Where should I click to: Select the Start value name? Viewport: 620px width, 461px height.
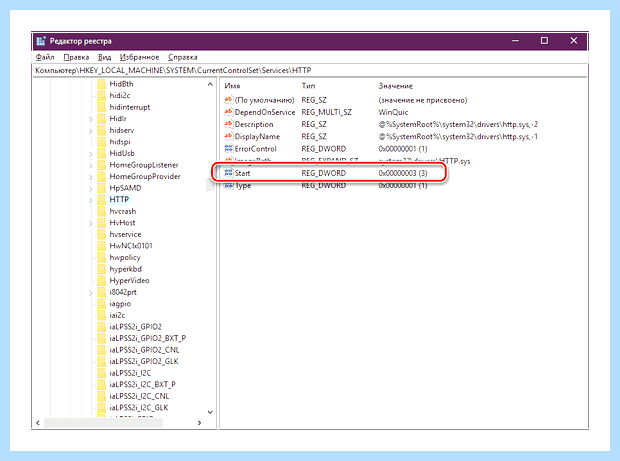pyautogui.click(x=242, y=173)
